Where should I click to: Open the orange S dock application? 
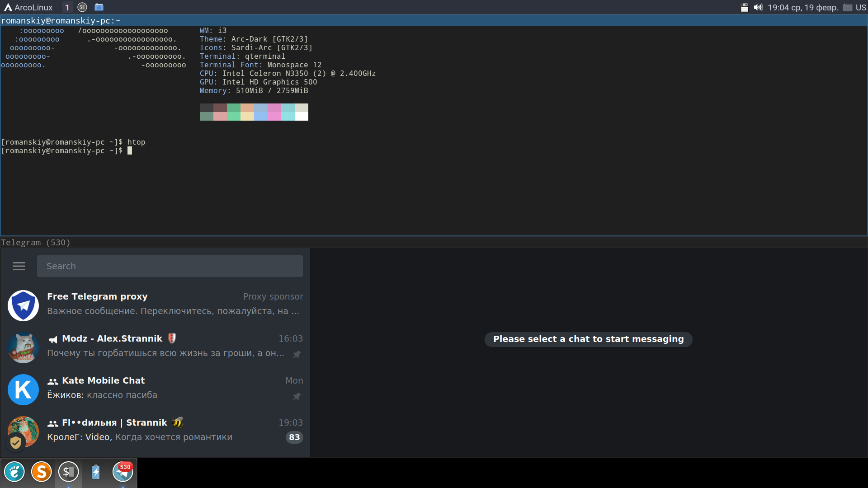coord(42,472)
